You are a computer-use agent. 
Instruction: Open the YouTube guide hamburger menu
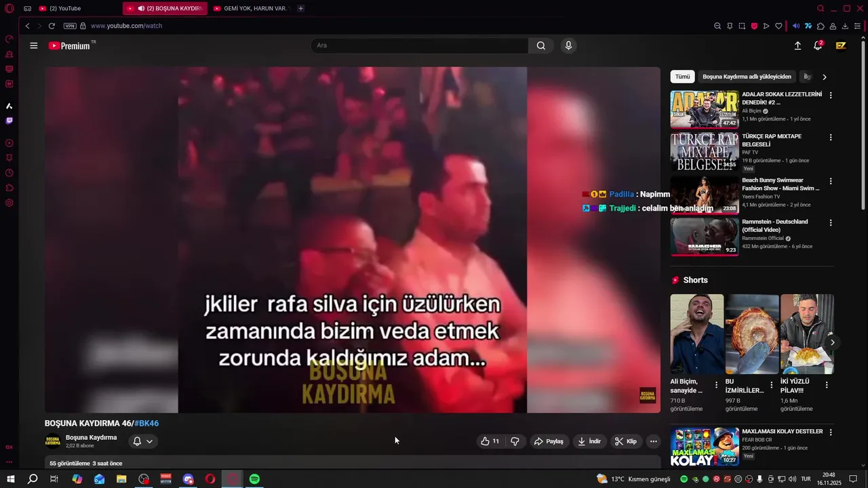pos(34,45)
